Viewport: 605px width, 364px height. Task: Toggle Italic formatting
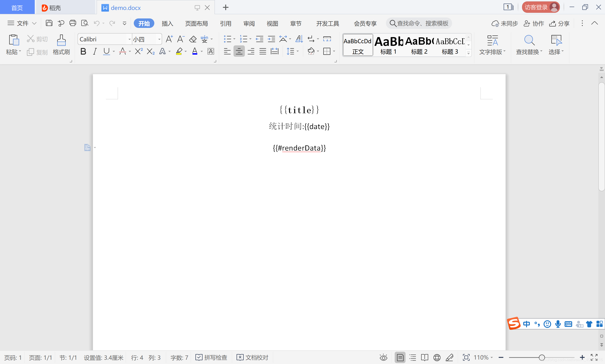click(95, 51)
